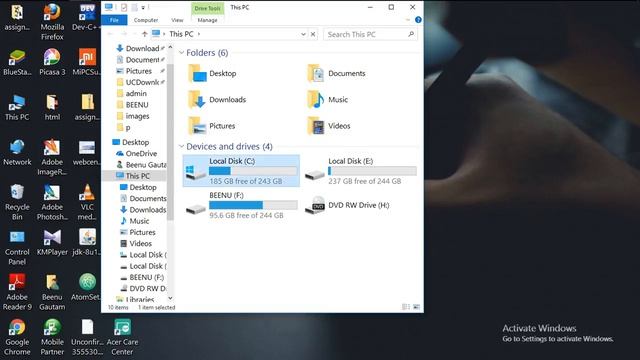Click the search magnifier icon
Viewport: 640px width, 360px height.
[x=411, y=34]
